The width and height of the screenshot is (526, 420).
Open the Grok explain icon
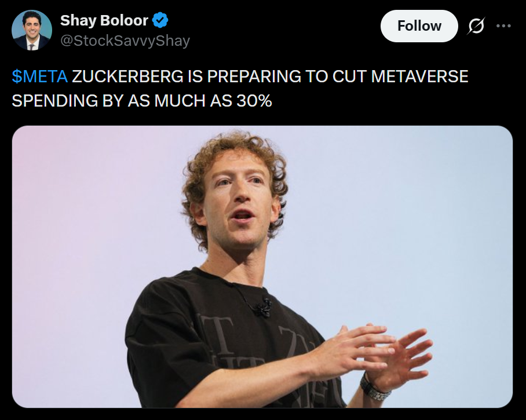[x=476, y=26]
